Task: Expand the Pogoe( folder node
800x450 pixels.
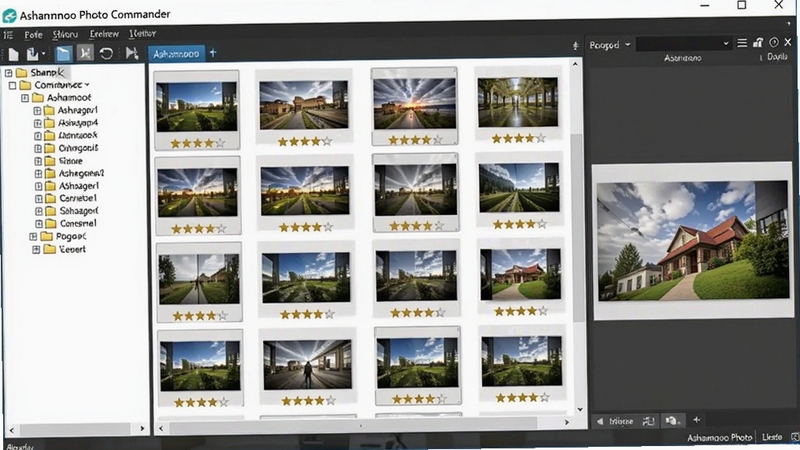Action: click(33, 237)
